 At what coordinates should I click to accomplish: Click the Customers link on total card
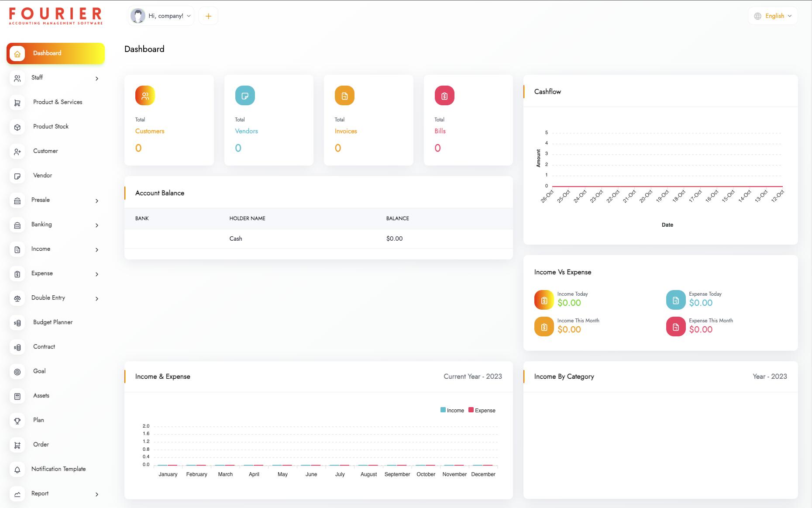(150, 131)
